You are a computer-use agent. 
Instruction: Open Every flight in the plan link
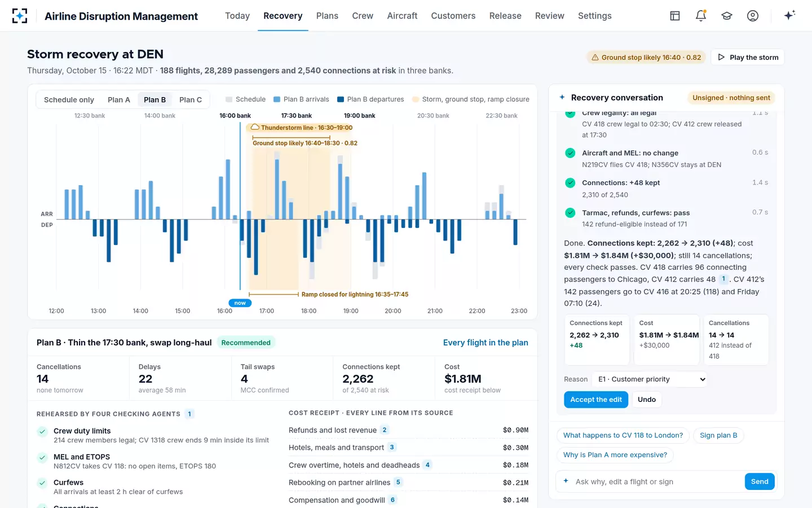click(486, 343)
